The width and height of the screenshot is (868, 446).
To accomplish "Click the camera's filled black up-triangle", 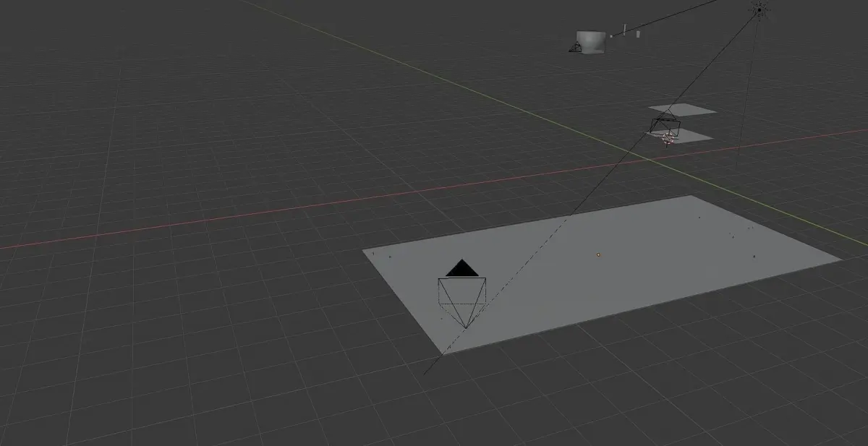I will point(463,268).
